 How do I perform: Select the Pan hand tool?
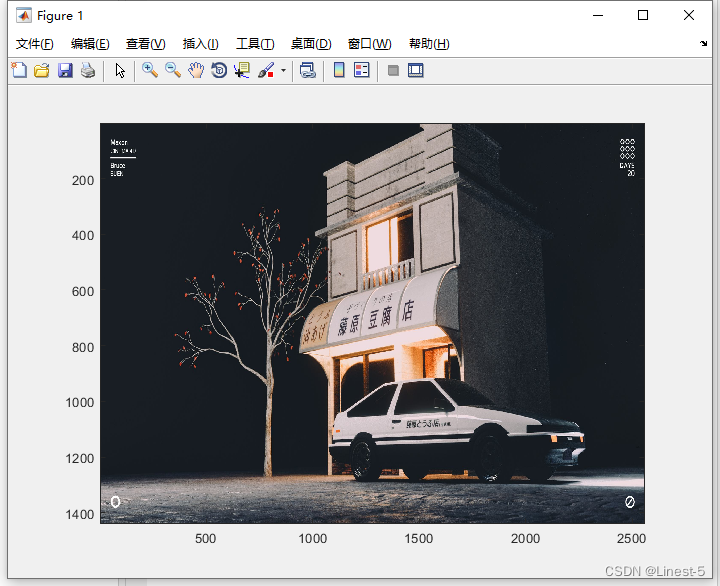(x=196, y=70)
